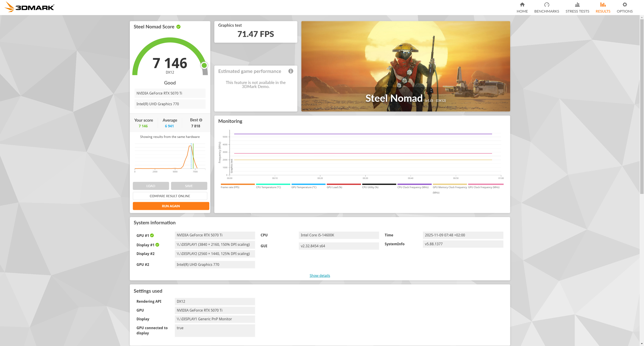The width and height of the screenshot is (644, 346).
Task: Click the green check beside Steel Nomad Score
Action: click(178, 27)
